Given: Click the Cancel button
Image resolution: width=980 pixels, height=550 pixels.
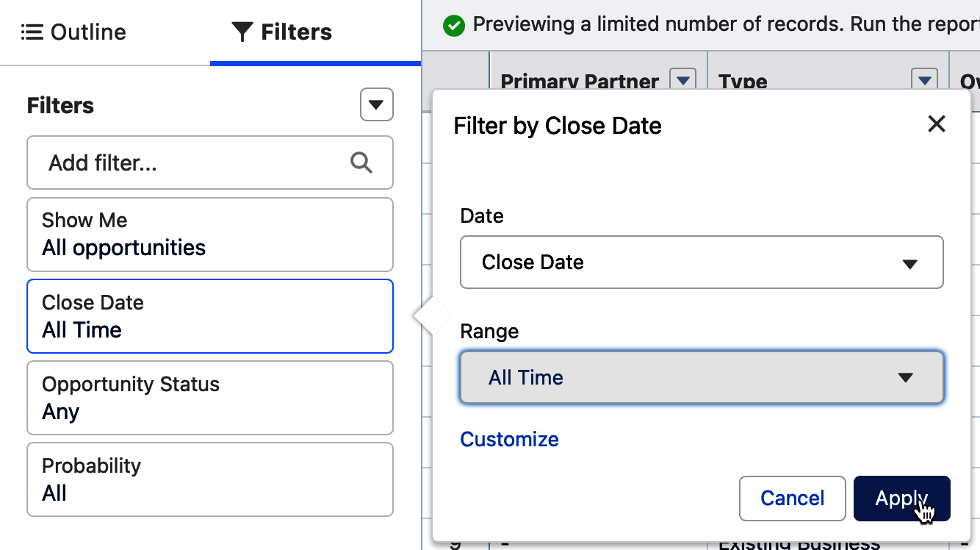Looking at the screenshot, I should (x=793, y=499).
